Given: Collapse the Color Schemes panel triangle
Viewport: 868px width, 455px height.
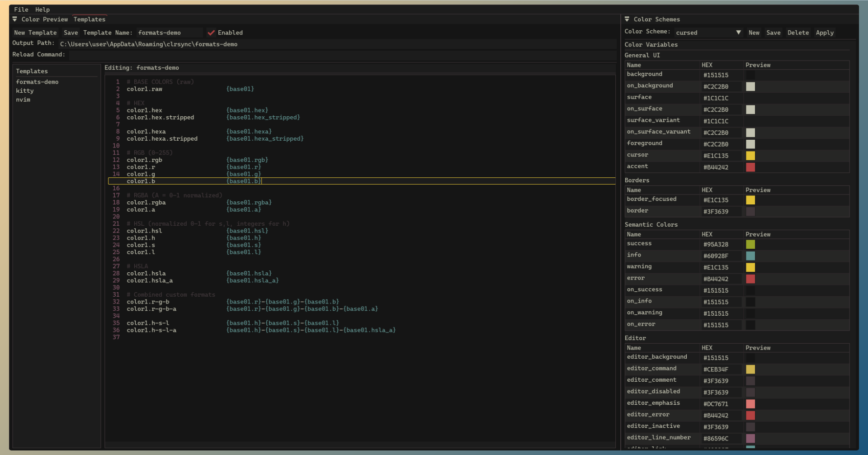Looking at the screenshot, I should 627,19.
